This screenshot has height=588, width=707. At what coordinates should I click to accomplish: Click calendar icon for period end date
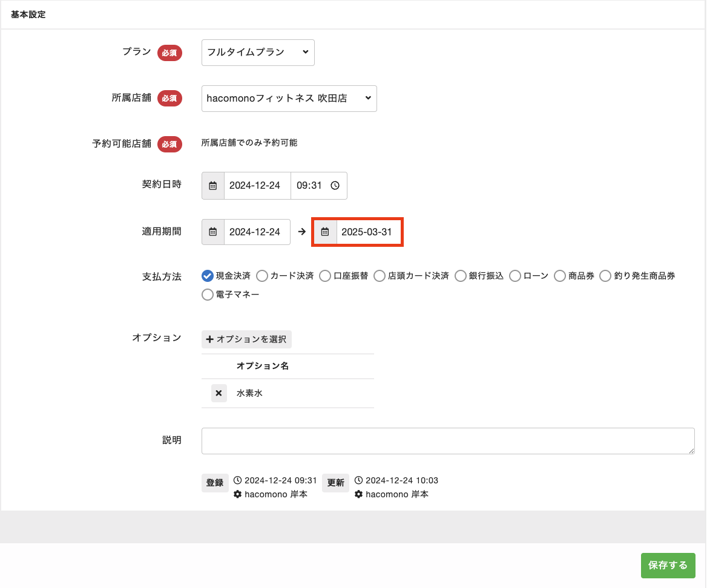[325, 232]
